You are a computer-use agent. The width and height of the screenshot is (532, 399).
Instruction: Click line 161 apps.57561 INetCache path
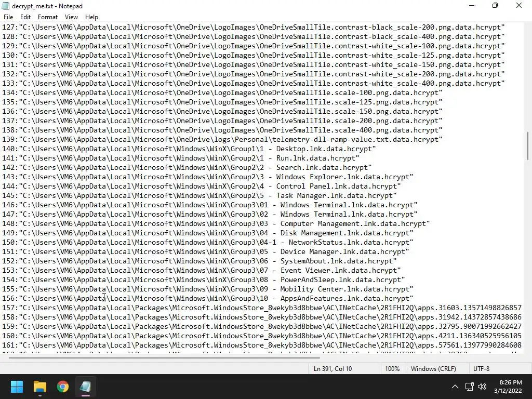pos(262,345)
